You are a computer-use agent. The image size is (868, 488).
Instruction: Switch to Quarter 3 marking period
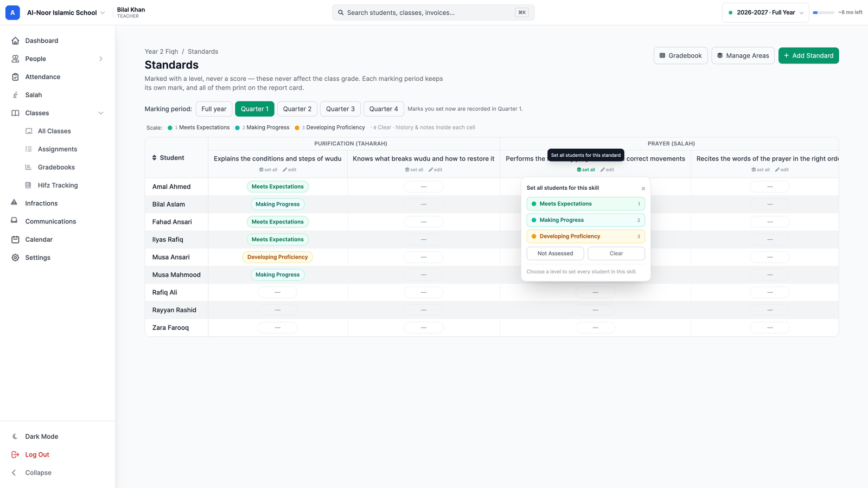click(340, 109)
